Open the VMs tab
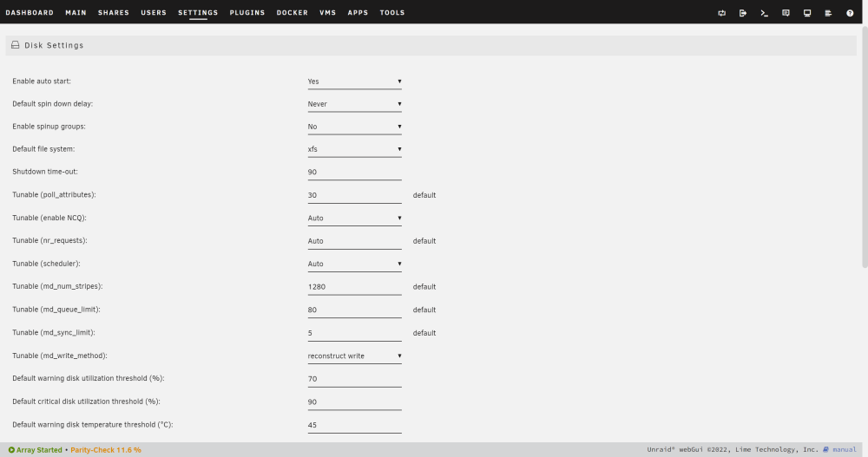Image resolution: width=868 pixels, height=457 pixels. (x=328, y=12)
